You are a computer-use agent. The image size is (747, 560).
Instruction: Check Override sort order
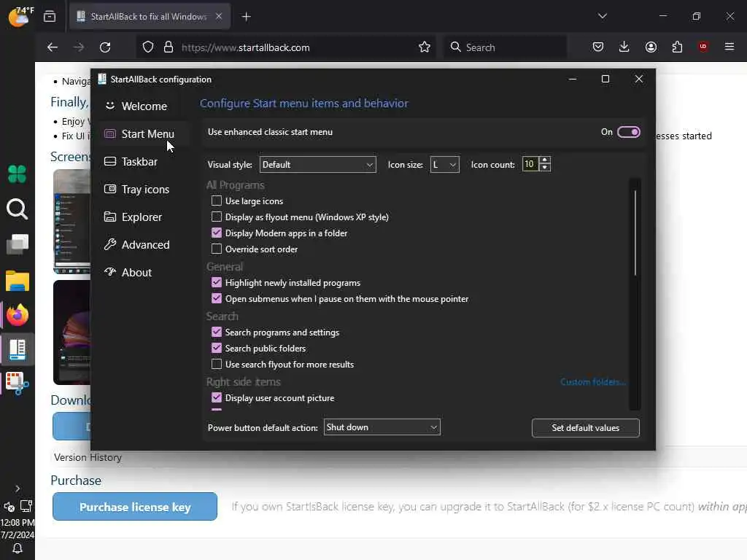coord(216,249)
